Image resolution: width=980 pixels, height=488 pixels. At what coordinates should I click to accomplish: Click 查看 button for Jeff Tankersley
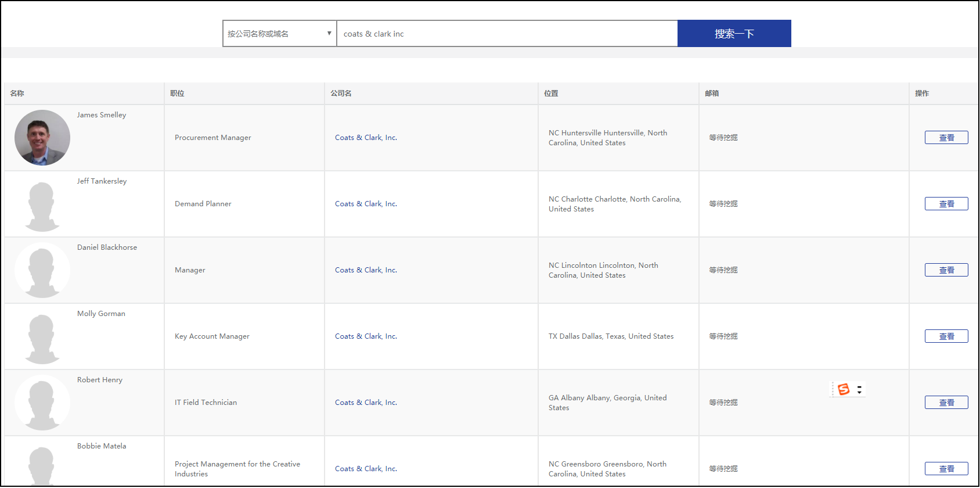coord(946,204)
